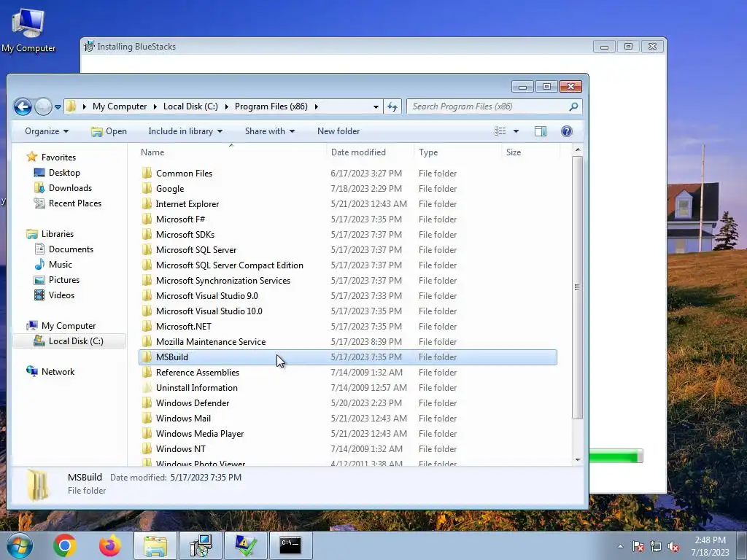Click the scroll down arrow of file list

click(578, 459)
